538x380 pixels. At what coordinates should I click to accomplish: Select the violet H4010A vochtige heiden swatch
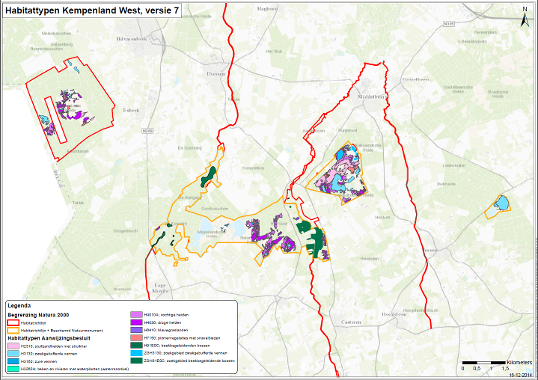[x=136, y=314]
